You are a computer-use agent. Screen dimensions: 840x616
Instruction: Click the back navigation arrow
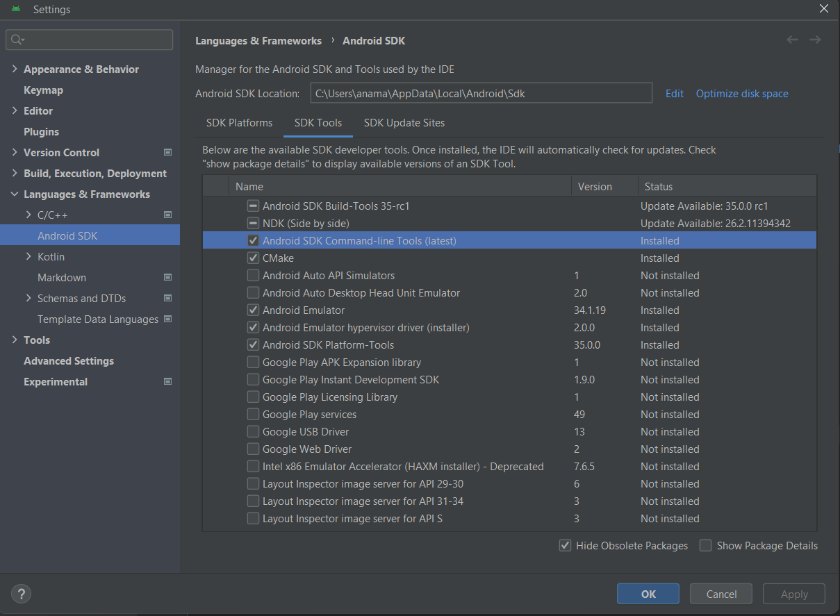[x=792, y=40]
